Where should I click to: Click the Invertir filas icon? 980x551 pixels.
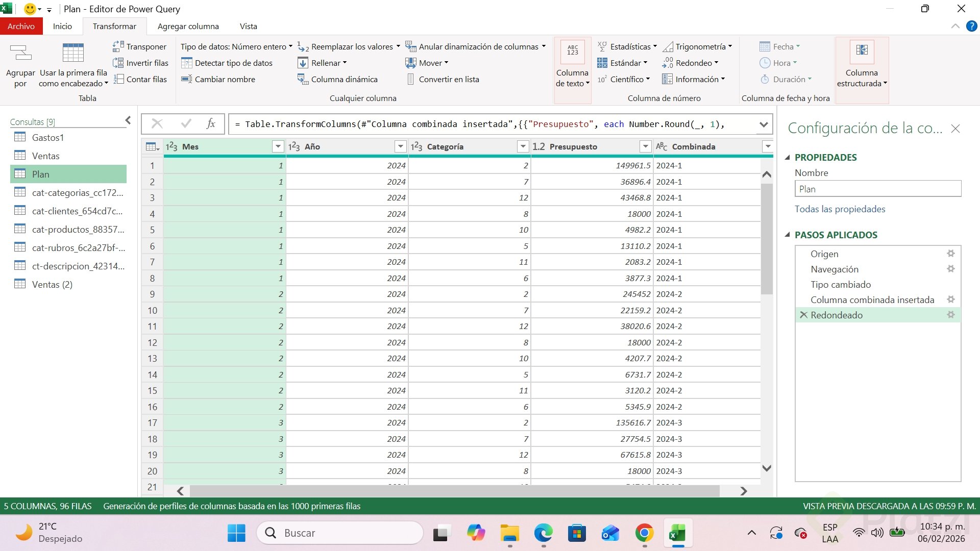[118, 63]
